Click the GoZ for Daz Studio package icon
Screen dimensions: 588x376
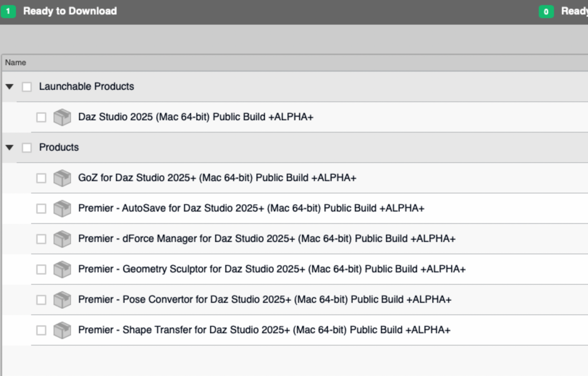[62, 178]
